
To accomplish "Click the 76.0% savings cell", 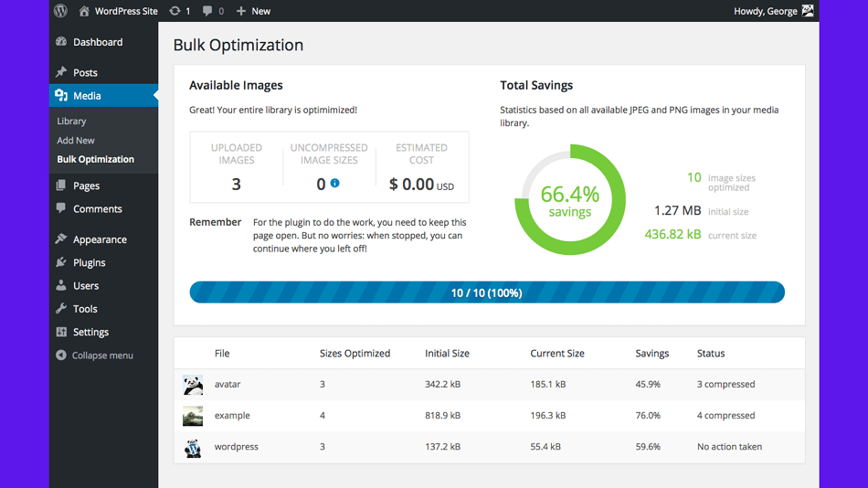I will point(648,416).
